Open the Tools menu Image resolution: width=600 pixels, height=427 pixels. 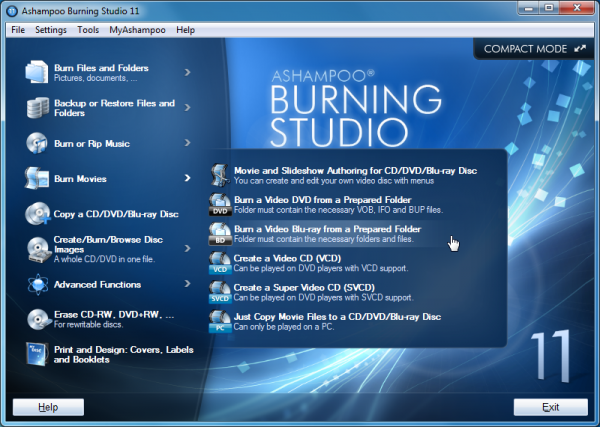(x=88, y=30)
